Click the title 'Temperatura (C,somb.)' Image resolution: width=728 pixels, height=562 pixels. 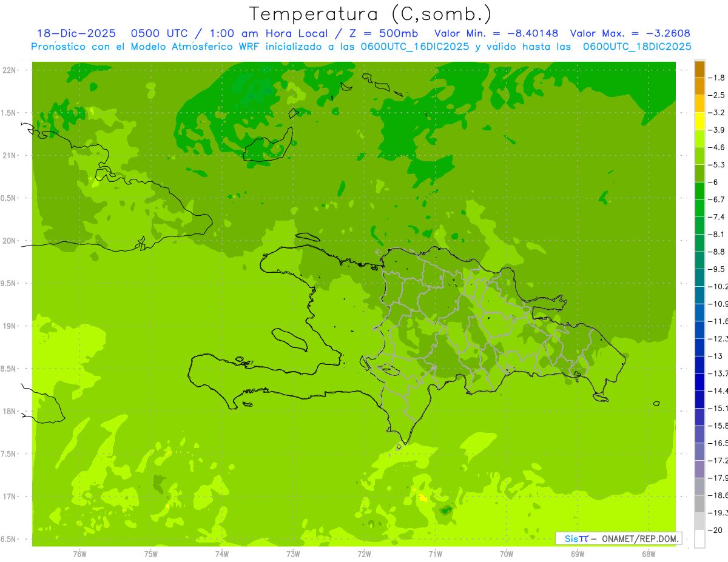click(371, 14)
